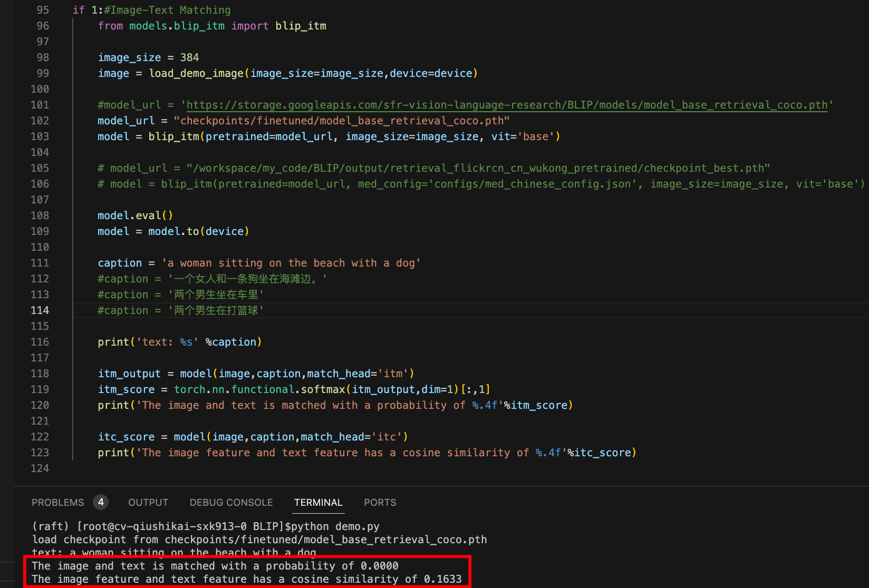Viewport: 869px width, 588px height.
Task: Click the highlighted probability output in the terminal
Action: point(215,565)
